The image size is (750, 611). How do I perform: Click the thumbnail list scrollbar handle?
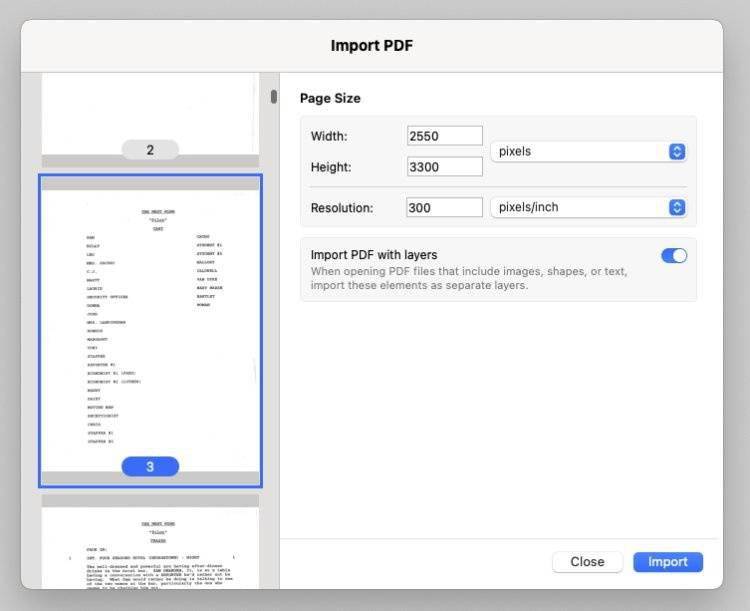point(273,97)
